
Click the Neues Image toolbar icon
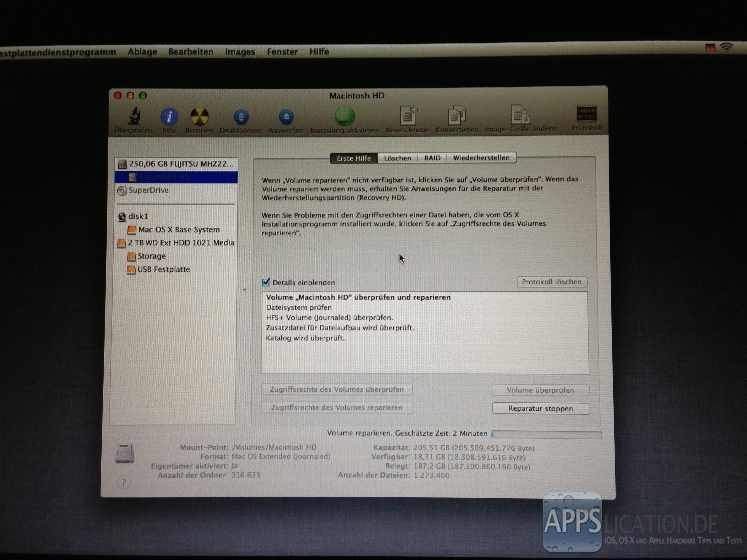click(x=408, y=115)
